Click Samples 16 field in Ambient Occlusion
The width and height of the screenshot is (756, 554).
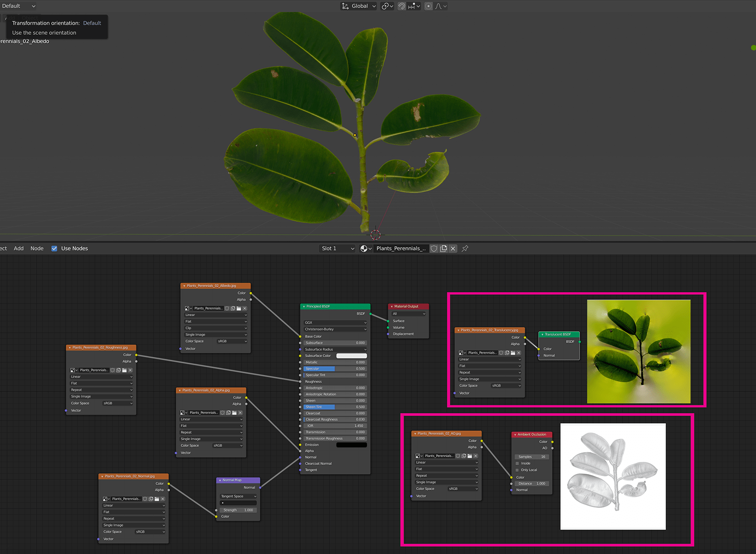(x=532, y=457)
